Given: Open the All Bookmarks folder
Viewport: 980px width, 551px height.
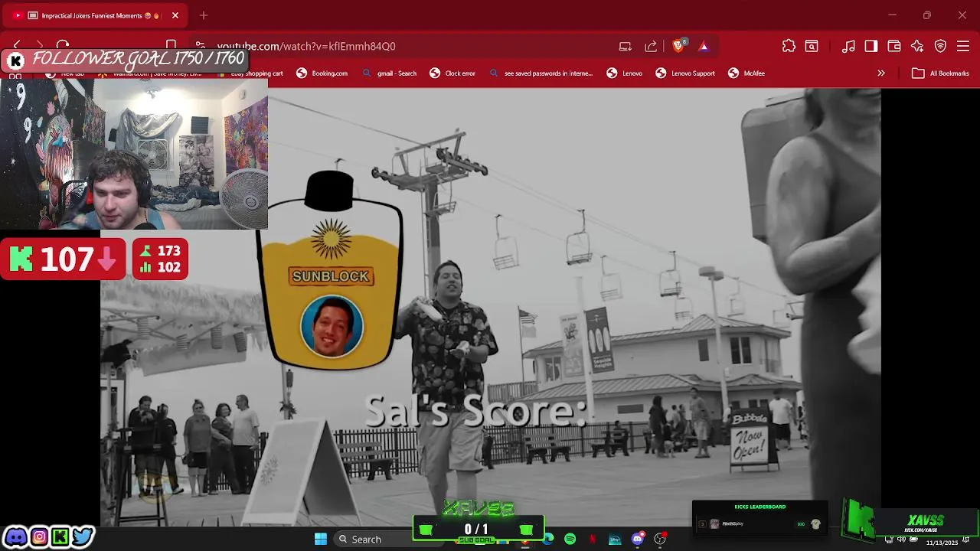Looking at the screenshot, I should click(x=940, y=73).
